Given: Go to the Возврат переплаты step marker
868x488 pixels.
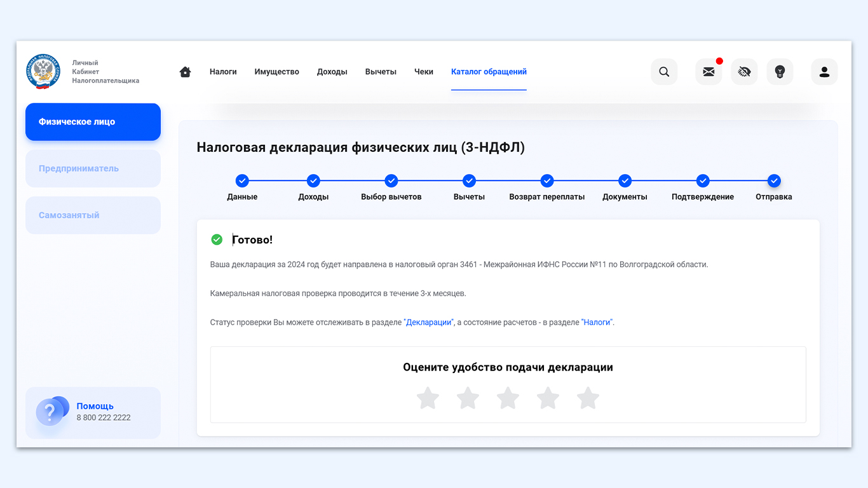Looking at the screenshot, I should click(547, 180).
